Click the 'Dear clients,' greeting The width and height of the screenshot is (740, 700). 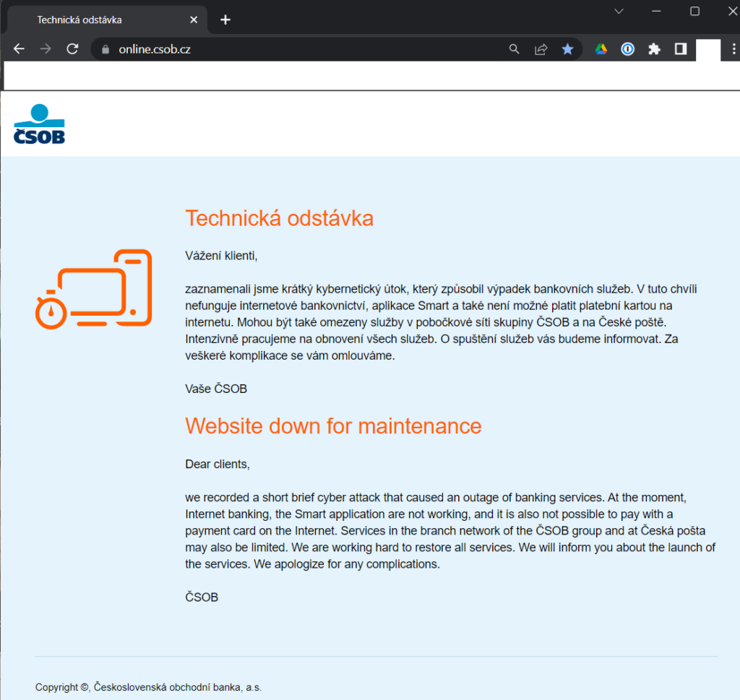(x=217, y=464)
